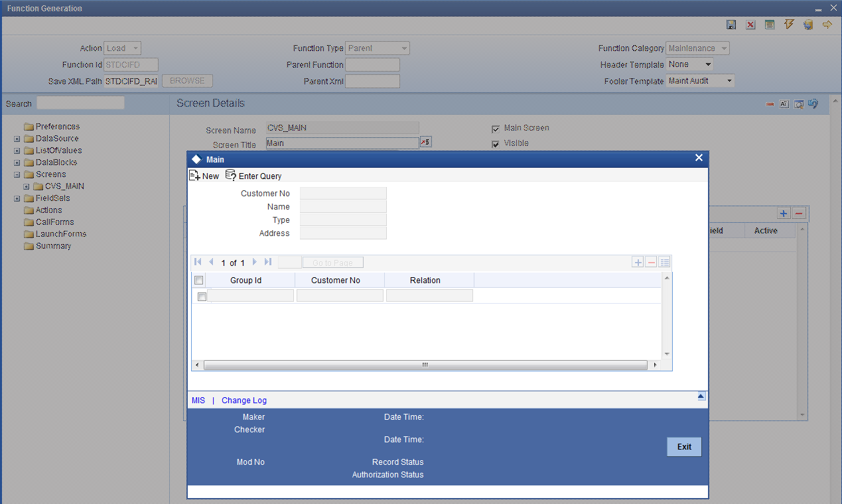This screenshot has height=504, width=842.
Task: Click the grid's vertical scroll down arrow
Action: pyautogui.click(x=667, y=354)
